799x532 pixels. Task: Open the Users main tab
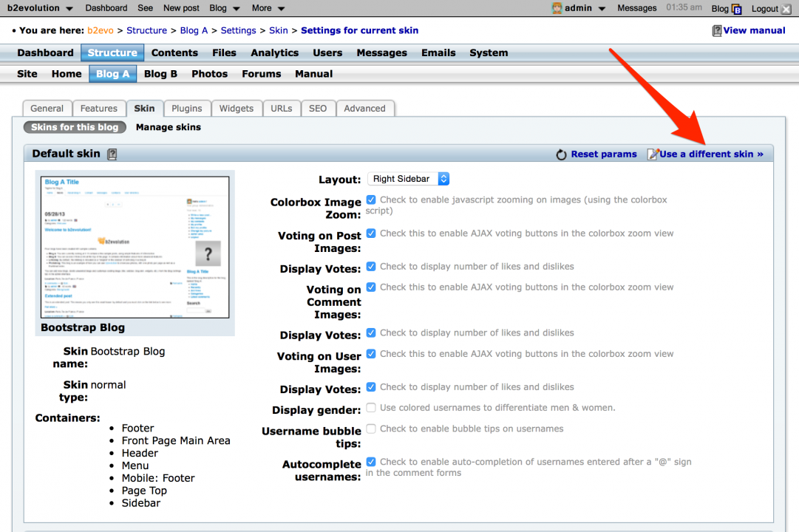click(327, 53)
